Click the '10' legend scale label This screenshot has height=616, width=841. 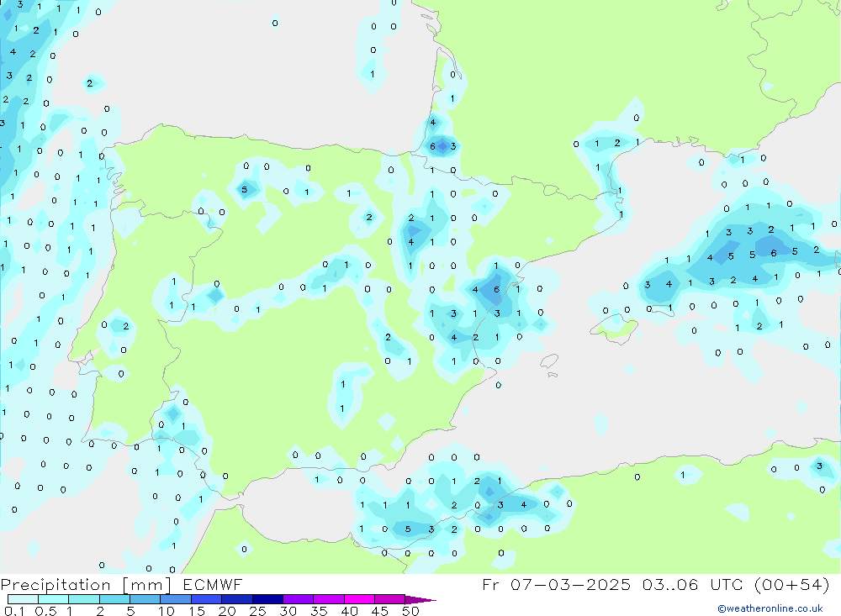(x=167, y=611)
